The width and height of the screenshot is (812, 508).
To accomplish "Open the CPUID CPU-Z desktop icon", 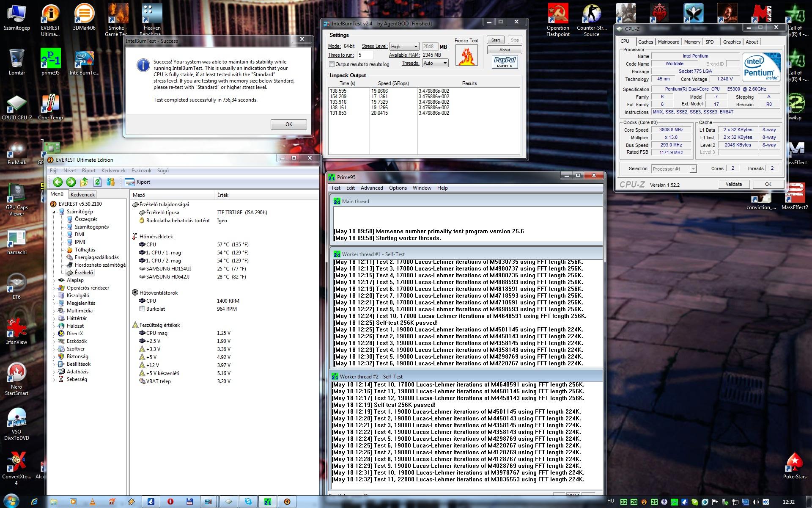I will 17,107.
